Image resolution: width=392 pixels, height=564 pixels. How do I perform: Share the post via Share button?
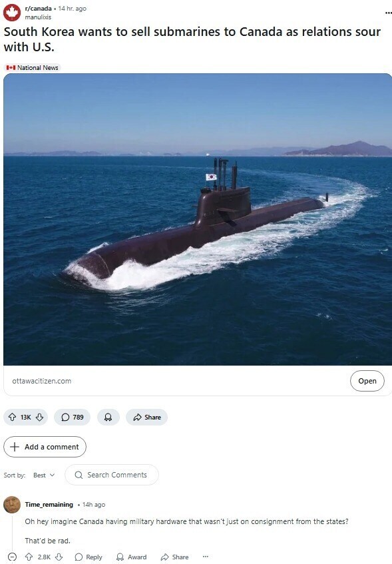(146, 418)
